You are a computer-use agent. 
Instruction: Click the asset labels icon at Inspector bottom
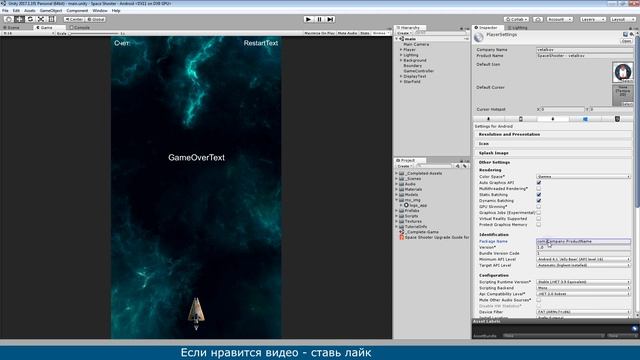[x=634, y=328]
